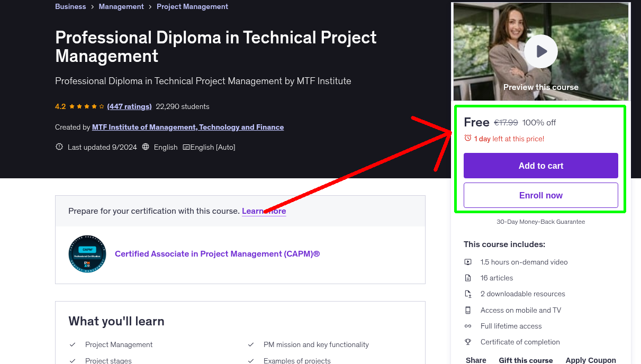Viewport: 641px width, 364px height.
Task: Click the last updated clock icon
Action: click(x=59, y=147)
